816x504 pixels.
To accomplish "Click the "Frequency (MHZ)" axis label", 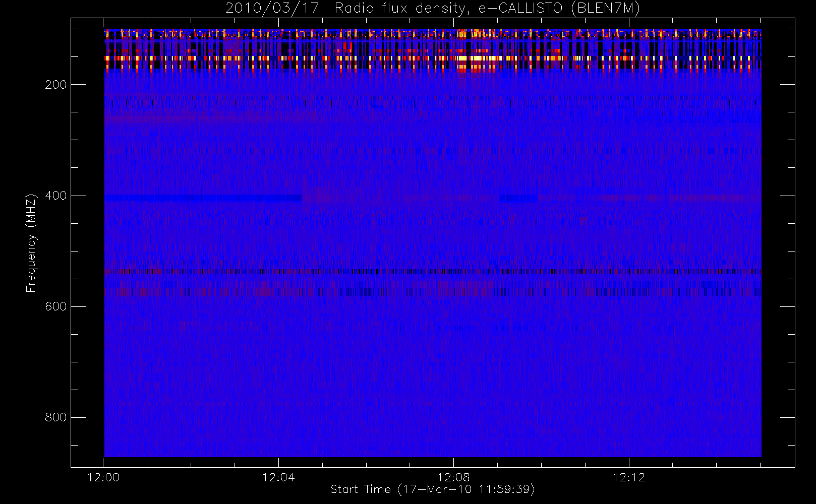I will pos(31,243).
